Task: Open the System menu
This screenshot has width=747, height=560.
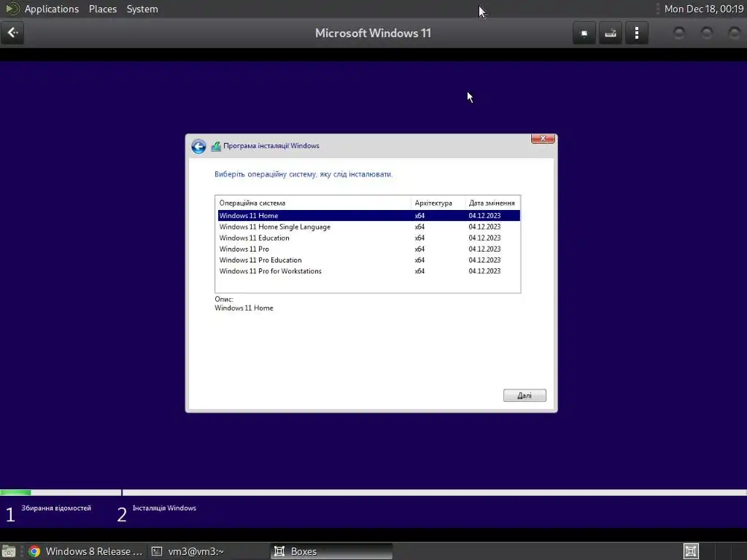Action: (142, 9)
